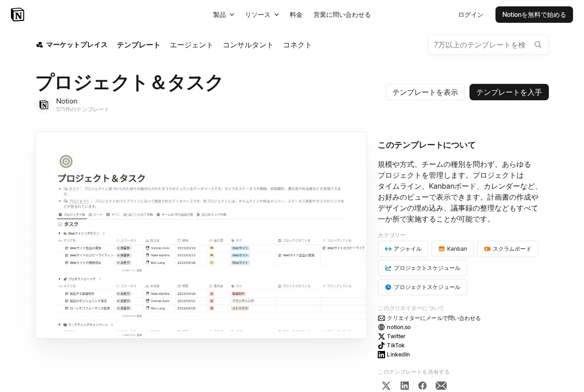This screenshot has width=584, height=392.
Task: Switch to the エージェント tab
Action: 192,45
